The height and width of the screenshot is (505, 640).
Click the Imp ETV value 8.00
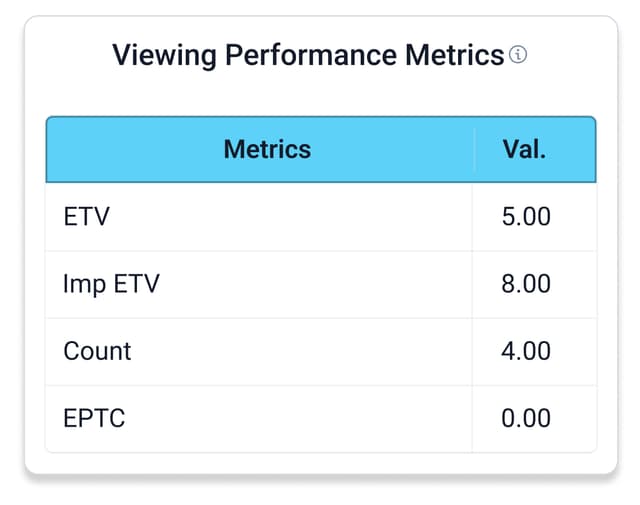525,284
